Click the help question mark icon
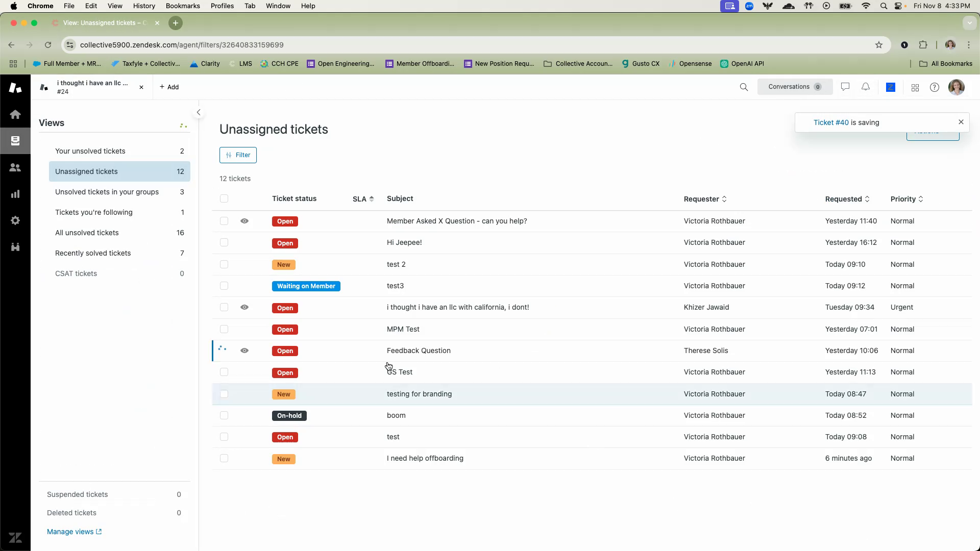Screen dimensions: 980x551 tap(935, 88)
